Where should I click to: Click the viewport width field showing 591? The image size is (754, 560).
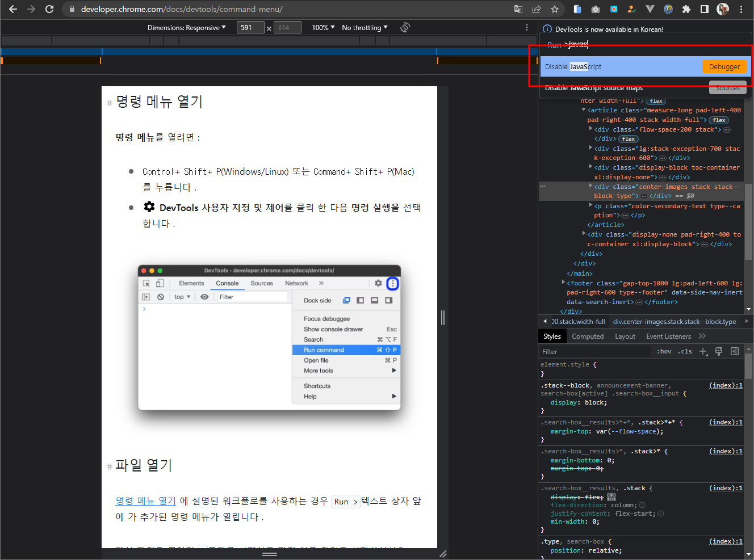pos(250,27)
